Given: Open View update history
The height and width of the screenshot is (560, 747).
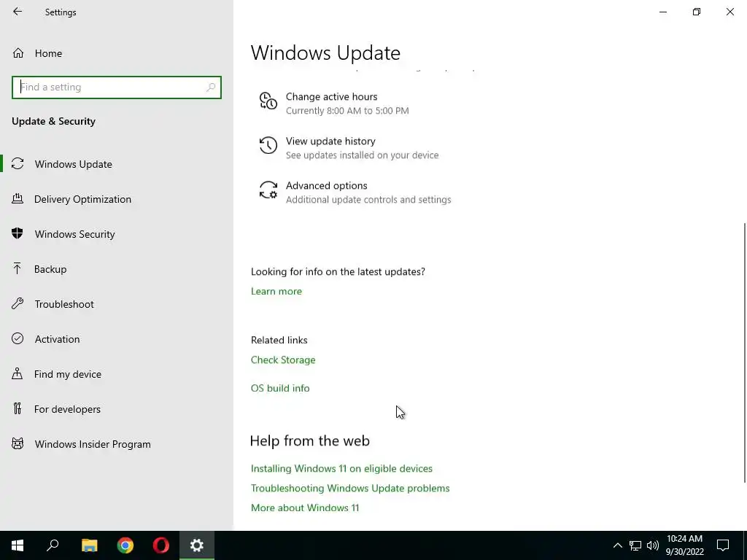Looking at the screenshot, I should pos(330,141).
